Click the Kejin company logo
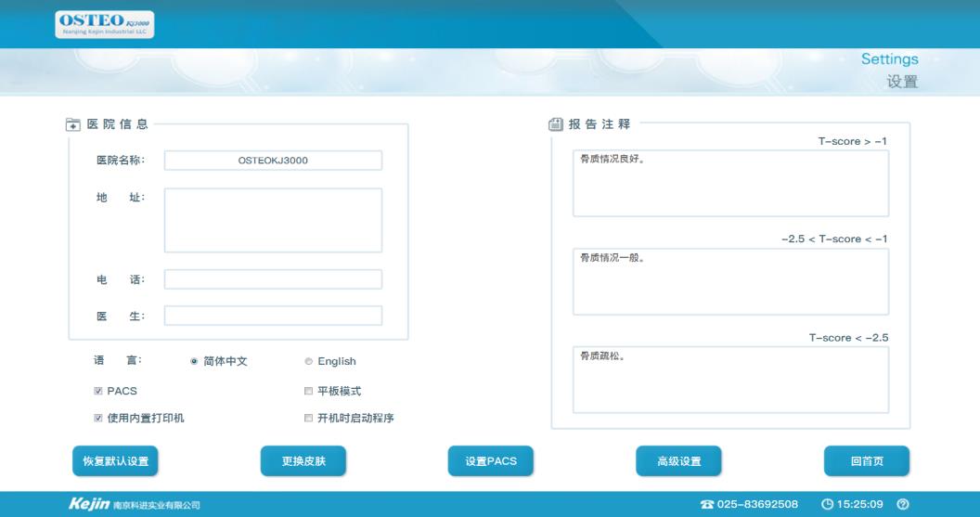 click(90, 504)
